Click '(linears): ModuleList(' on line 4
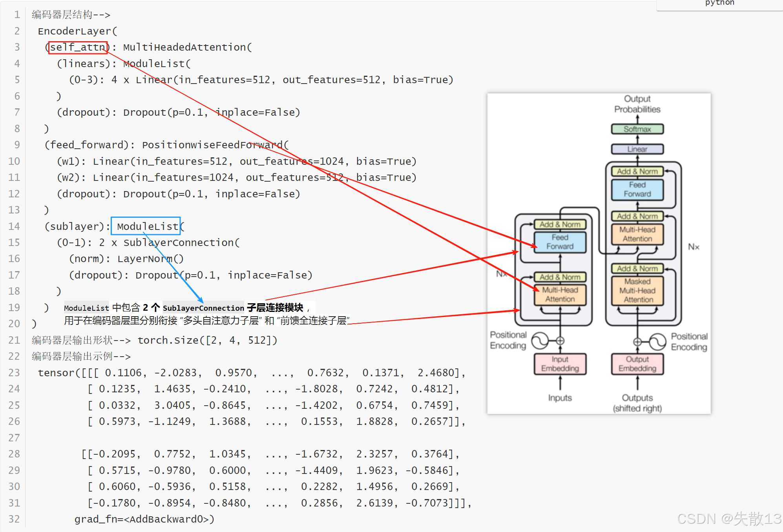This screenshot has width=783, height=532. [x=124, y=64]
